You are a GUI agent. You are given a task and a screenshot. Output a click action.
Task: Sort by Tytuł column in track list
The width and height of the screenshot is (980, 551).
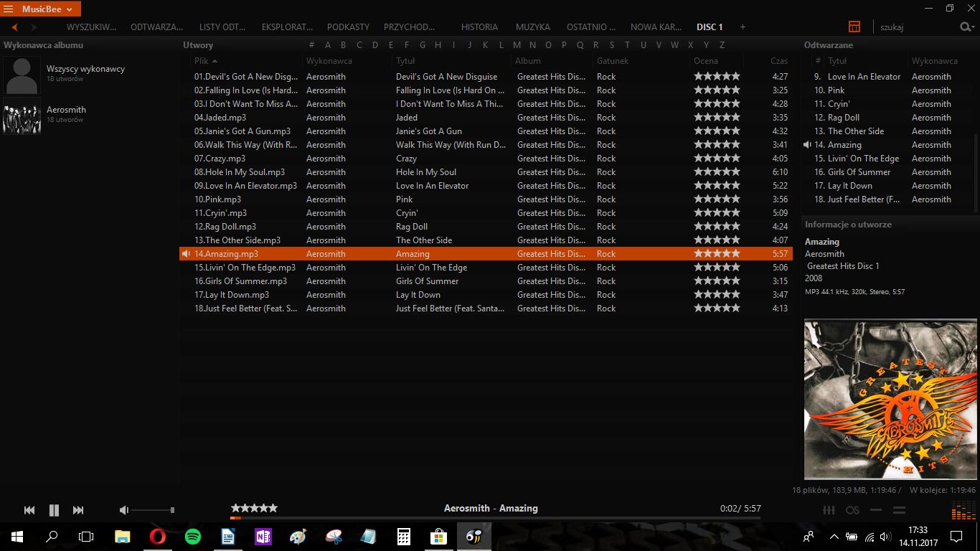(x=405, y=61)
